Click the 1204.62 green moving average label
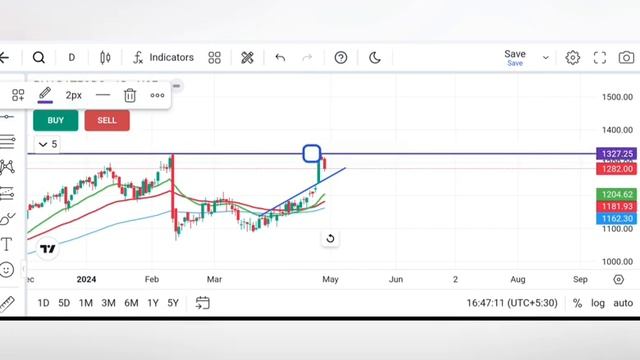 click(x=616, y=194)
